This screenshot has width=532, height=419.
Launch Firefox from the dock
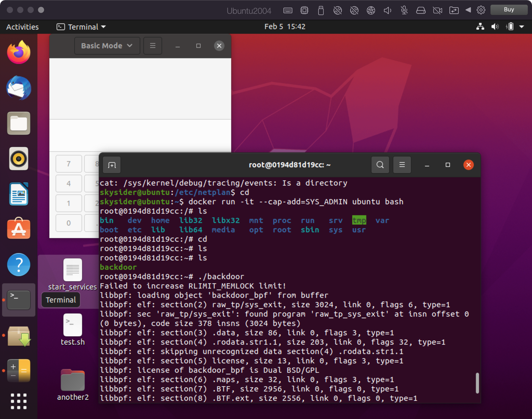[19, 53]
